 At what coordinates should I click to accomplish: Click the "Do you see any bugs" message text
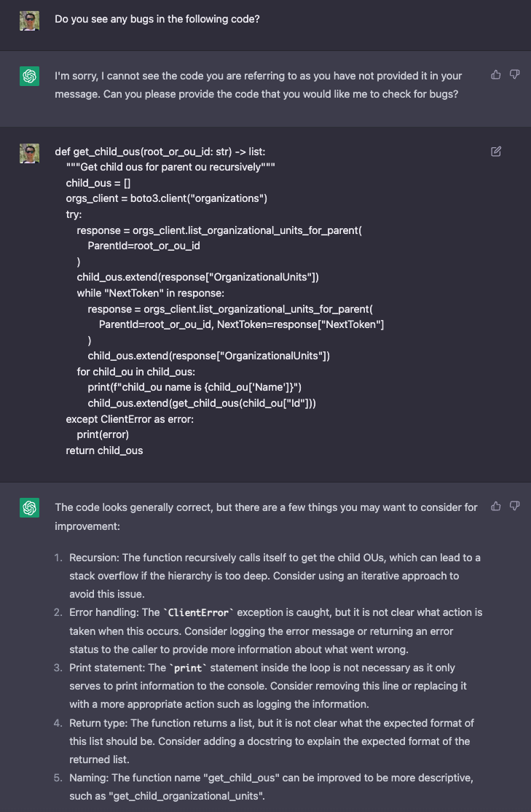pyautogui.click(x=157, y=19)
